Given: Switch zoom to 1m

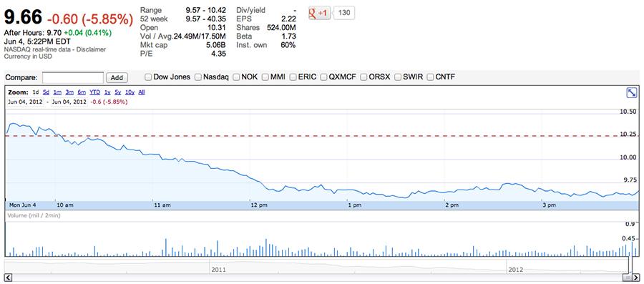Looking at the screenshot, I should (x=57, y=92).
